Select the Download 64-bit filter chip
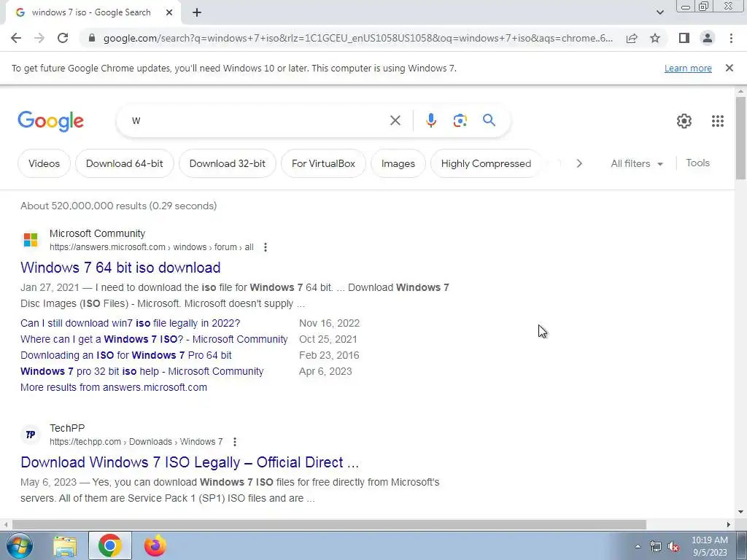 (x=124, y=163)
